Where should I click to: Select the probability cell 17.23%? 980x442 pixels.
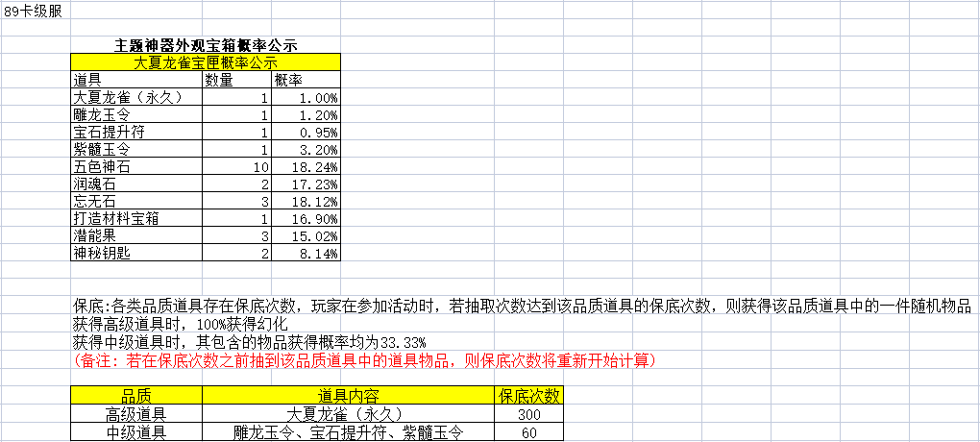coord(306,184)
